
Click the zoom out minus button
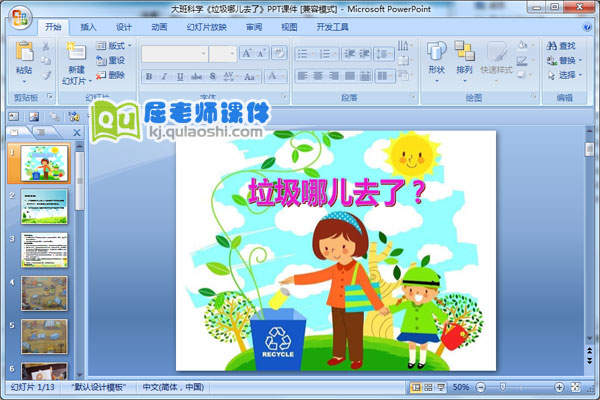click(x=481, y=387)
